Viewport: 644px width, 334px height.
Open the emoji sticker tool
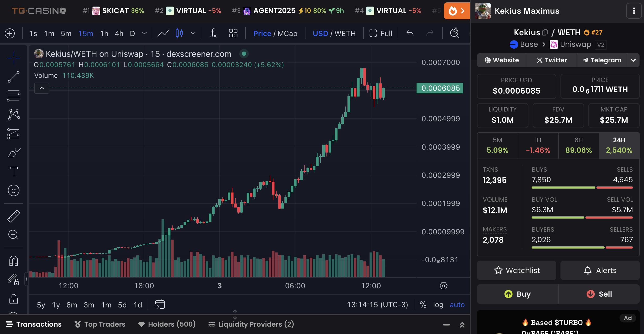[x=14, y=190]
